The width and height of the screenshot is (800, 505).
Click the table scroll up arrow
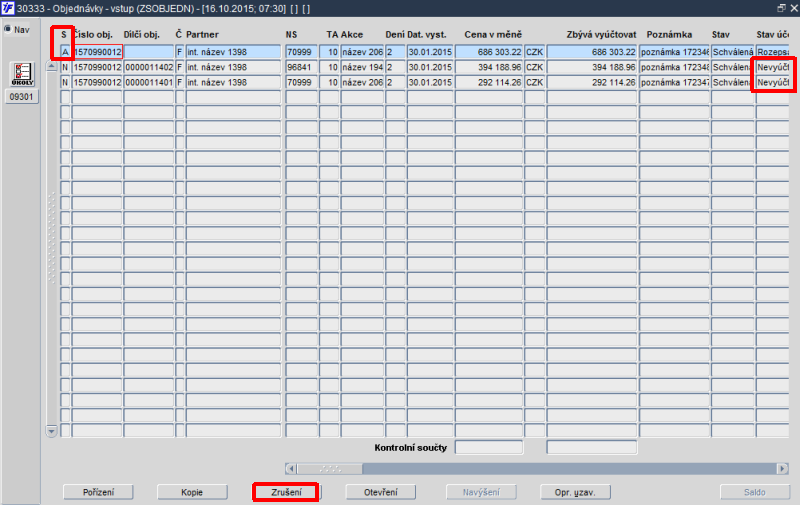click(x=51, y=66)
